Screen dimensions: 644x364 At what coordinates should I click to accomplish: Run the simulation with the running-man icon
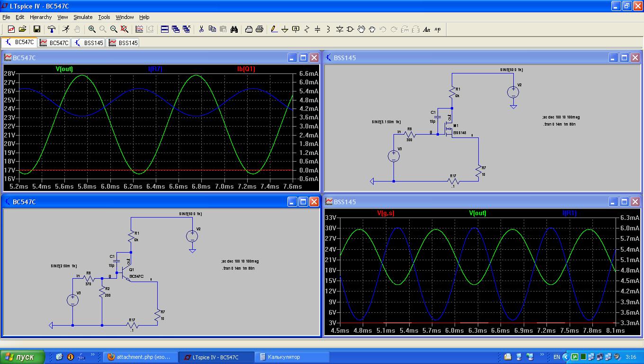pos(66,29)
